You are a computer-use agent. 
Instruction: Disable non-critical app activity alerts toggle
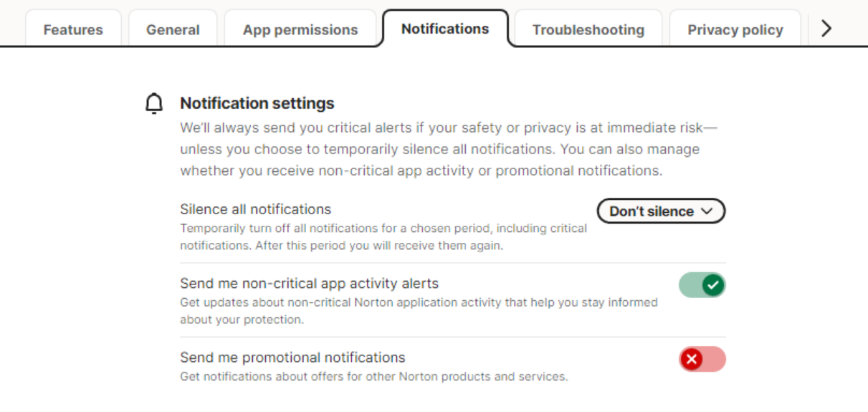[702, 285]
